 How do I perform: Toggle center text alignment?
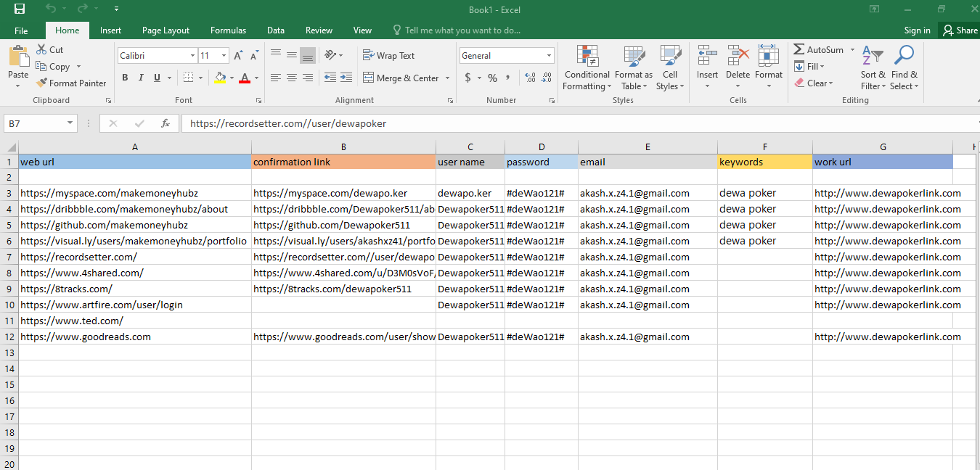pyautogui.click(x=291, y=78)
